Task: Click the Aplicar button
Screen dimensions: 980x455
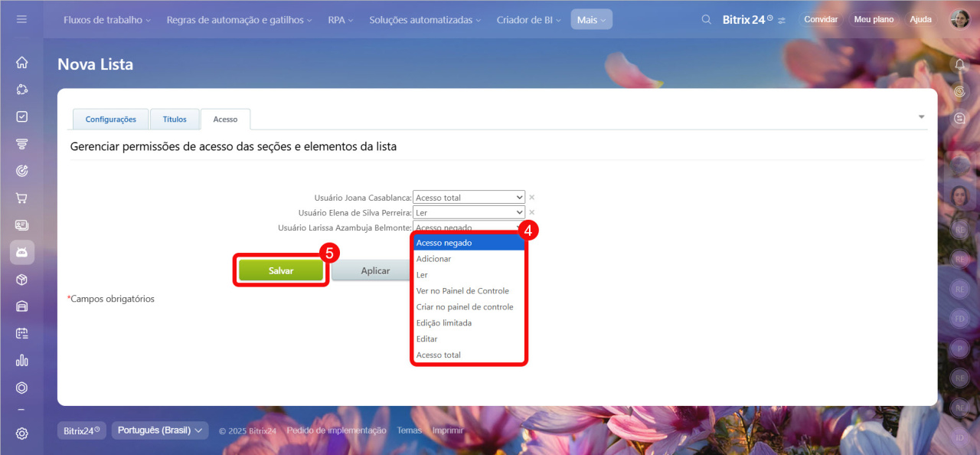Action: click(x=374, y=271)
